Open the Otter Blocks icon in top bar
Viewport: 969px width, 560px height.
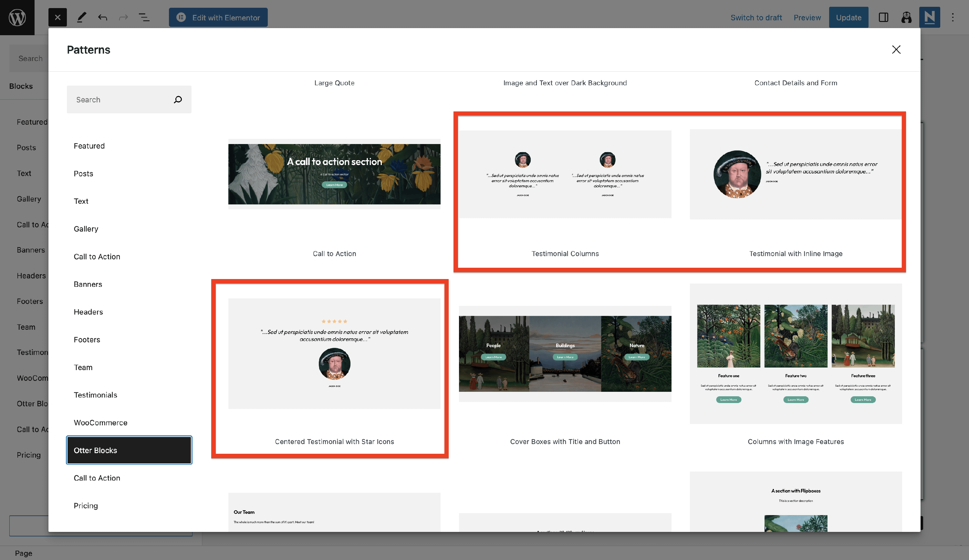[x=906, y=17]
